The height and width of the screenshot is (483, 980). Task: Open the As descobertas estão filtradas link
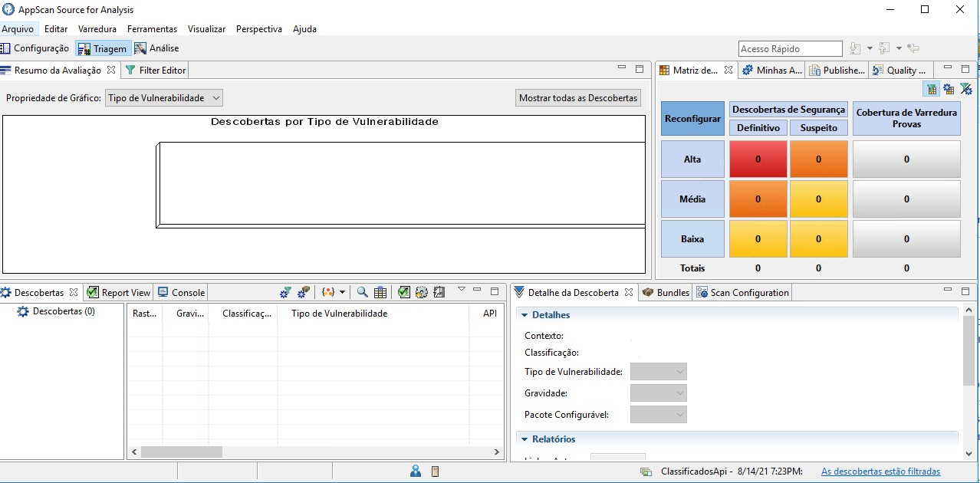880,472
